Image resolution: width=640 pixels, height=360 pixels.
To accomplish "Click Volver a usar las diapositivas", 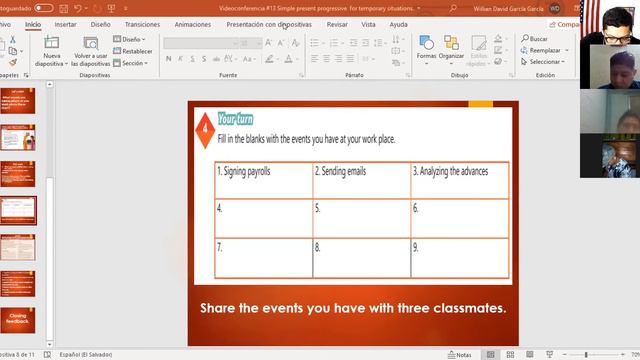I will tap(91, 52).
